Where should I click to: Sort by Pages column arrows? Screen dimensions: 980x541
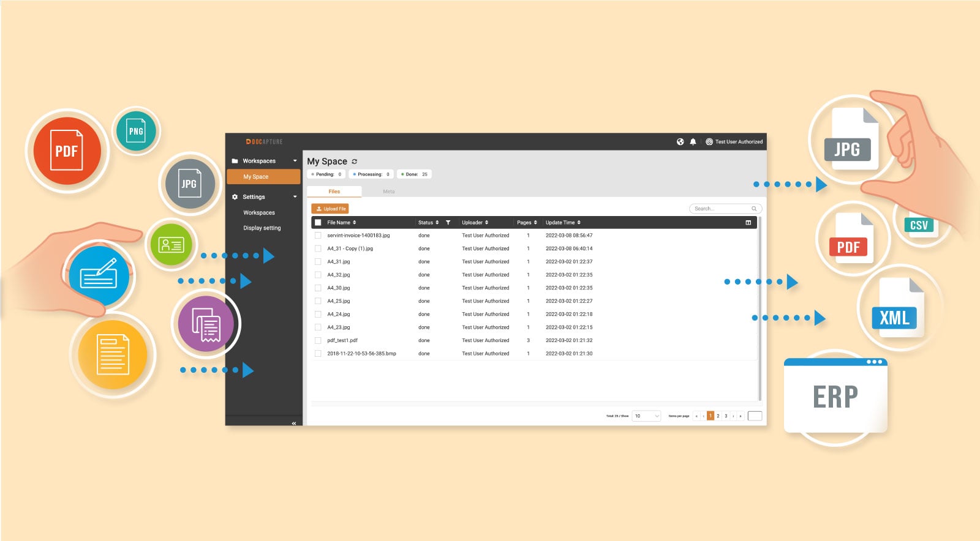535,223
